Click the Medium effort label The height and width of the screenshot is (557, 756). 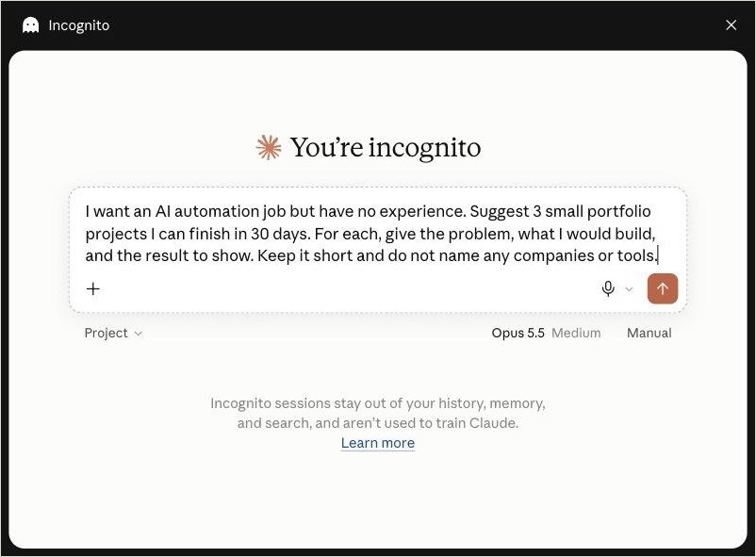(x=576, y=334)
